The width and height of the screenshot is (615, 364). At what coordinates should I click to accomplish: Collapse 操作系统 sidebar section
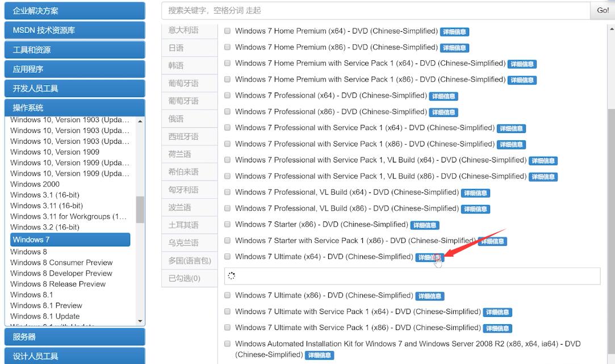point(74,108)
